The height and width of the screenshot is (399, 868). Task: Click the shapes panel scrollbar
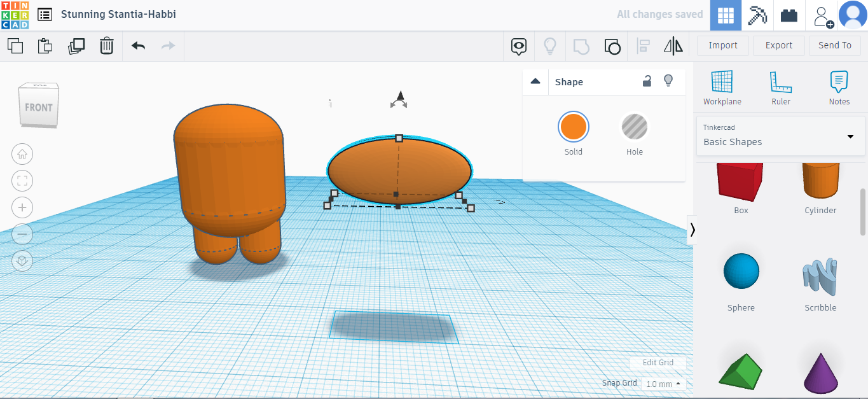pos(863,212)
